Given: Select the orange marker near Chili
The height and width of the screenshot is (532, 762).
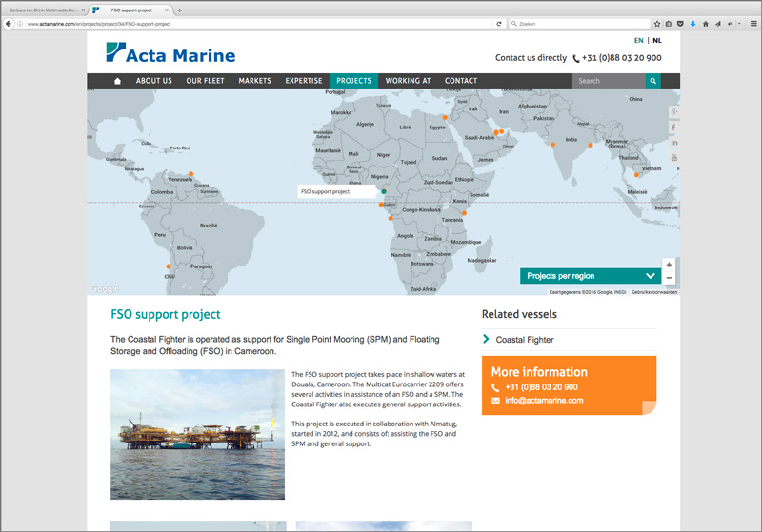Looking at the screenshot, I should [x=169, y=266].
